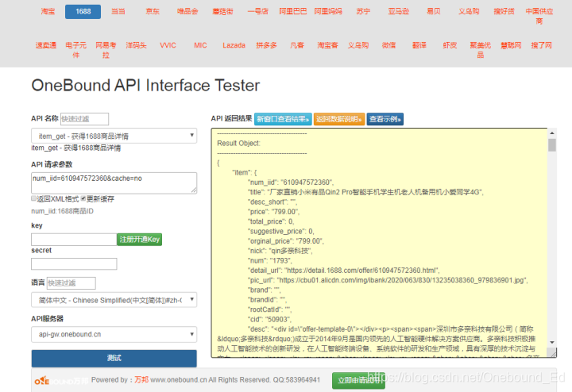
Task: Focus the API 名称 quick filter box
Action: point(85,119)
